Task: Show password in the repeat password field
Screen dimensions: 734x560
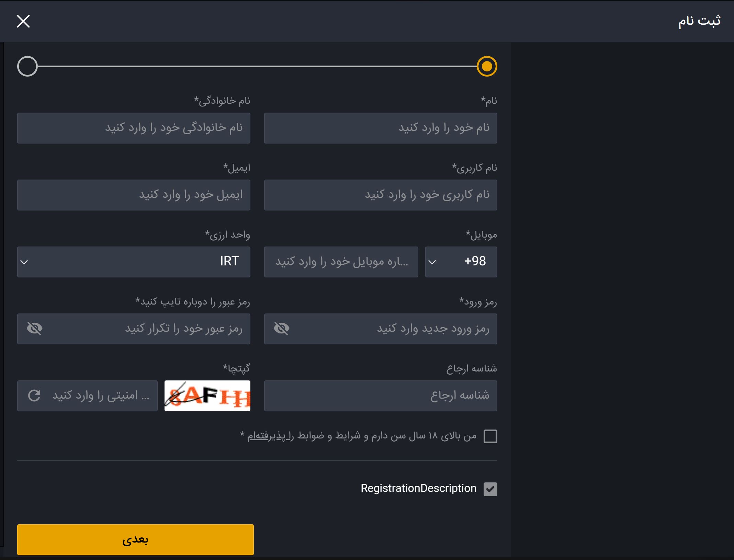Action: click(34, 329)
